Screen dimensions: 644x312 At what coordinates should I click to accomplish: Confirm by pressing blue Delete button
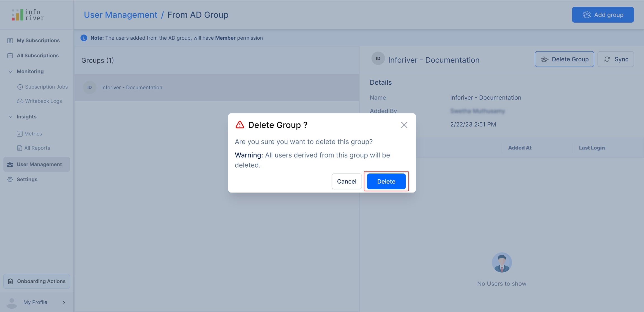click(x=386, y=181)
